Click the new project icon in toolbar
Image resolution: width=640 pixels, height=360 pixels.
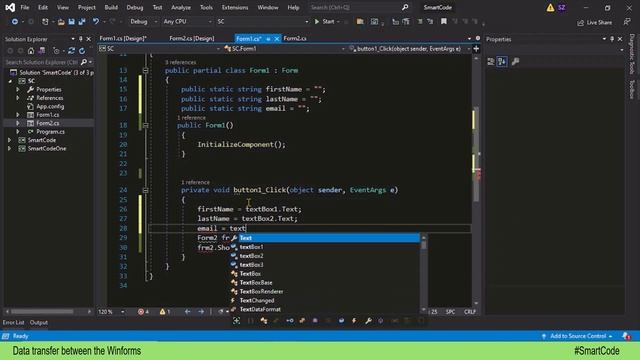click(45, 22)
